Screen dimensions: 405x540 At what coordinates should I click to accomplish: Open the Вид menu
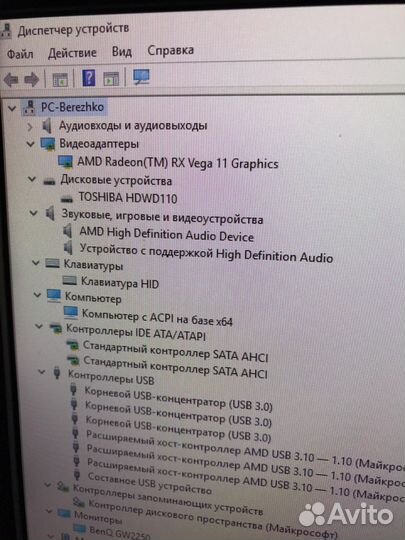pos(122,52)
